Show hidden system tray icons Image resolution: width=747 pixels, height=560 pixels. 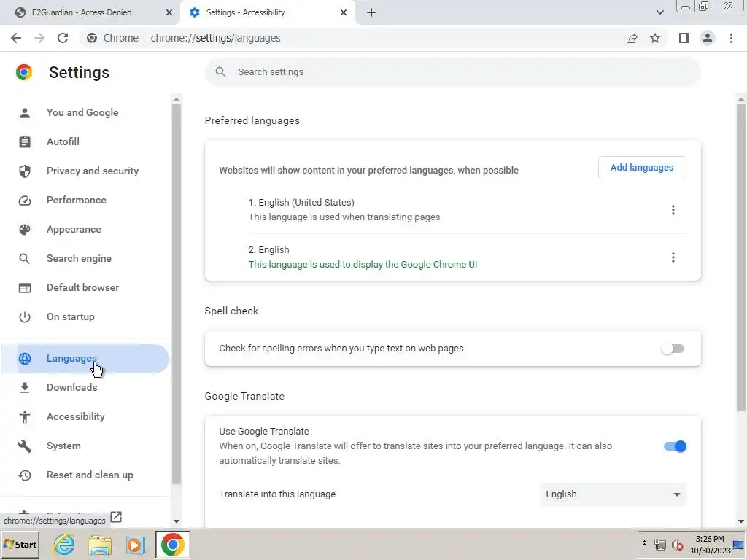(x=645, y=543)
